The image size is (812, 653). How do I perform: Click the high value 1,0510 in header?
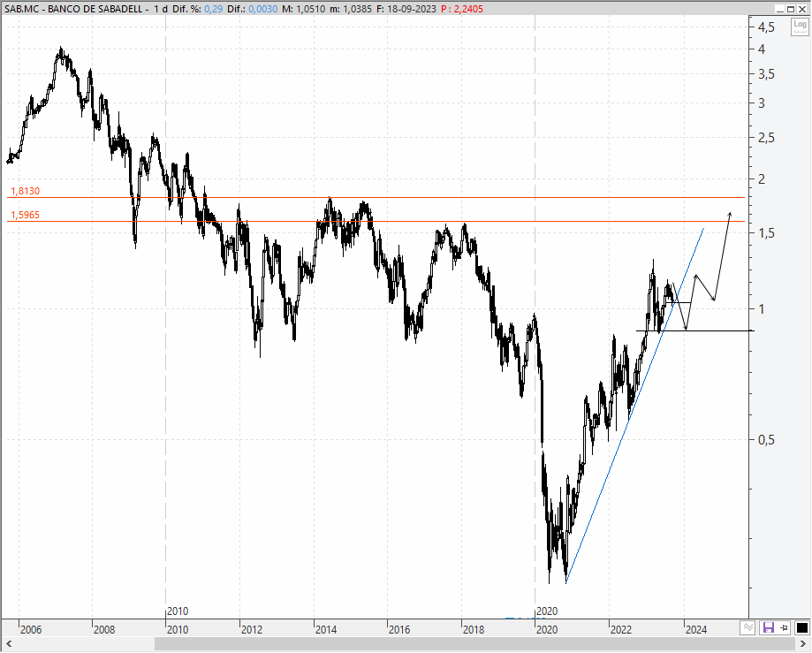[x=310, y=9]
